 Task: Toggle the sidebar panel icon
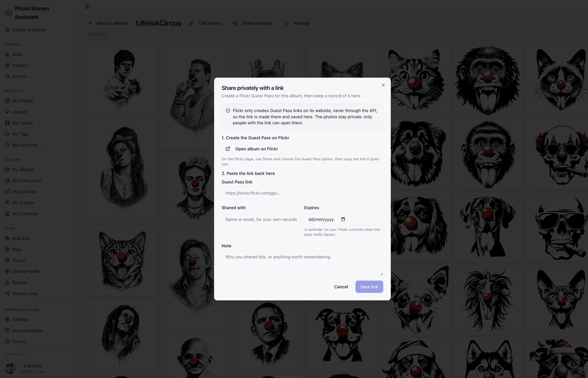[88, 7]
